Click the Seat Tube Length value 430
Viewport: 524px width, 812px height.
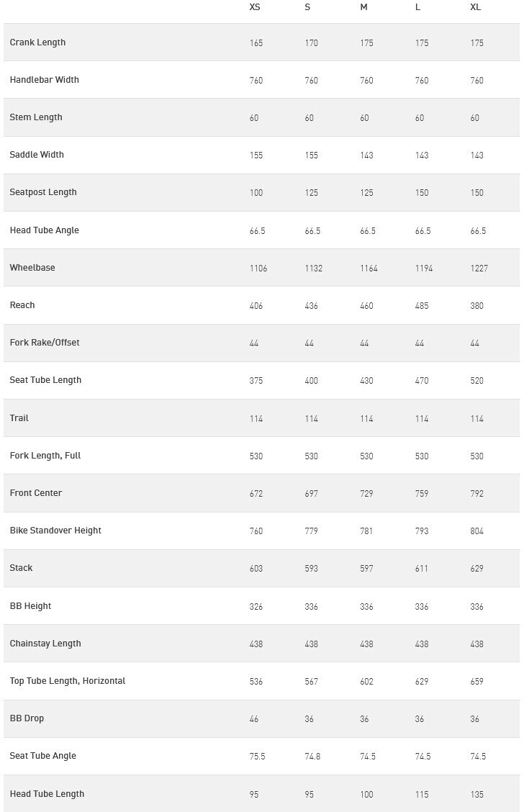coord(366,381)
